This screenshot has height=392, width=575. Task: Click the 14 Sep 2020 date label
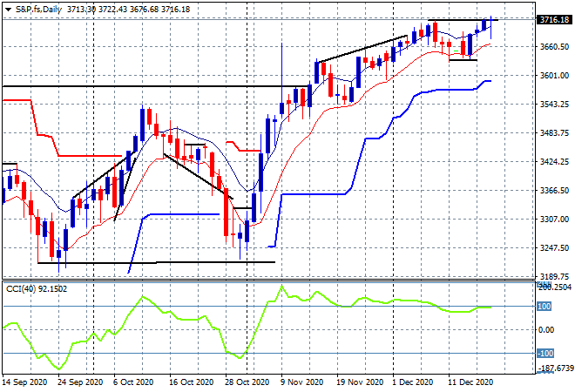pos(25,382)
